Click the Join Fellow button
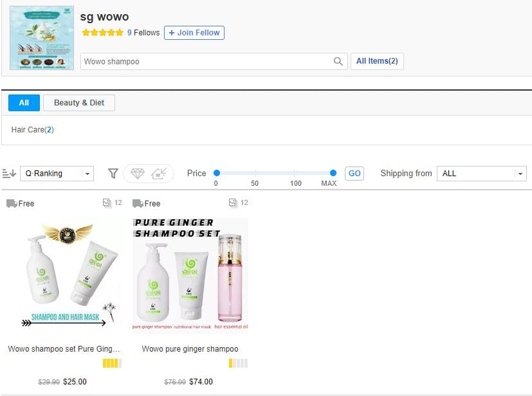532x396 pixels. (x=194, y=33)
